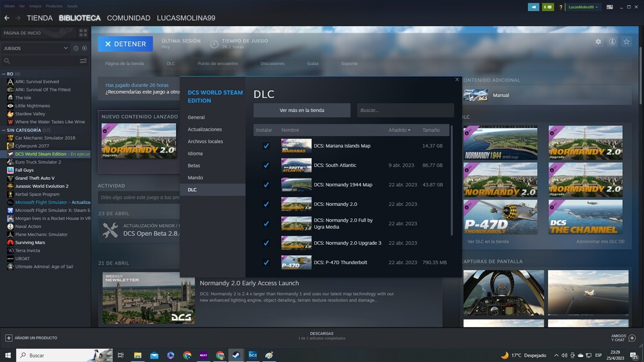Screen dimensions: 644x362
Task: Show game information icon
Action: pyautogui.click(x=612, y=41)
